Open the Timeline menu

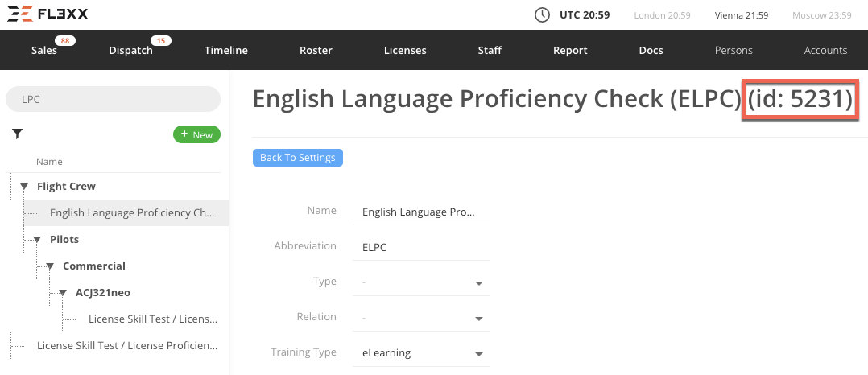click(x=226, y=50)
